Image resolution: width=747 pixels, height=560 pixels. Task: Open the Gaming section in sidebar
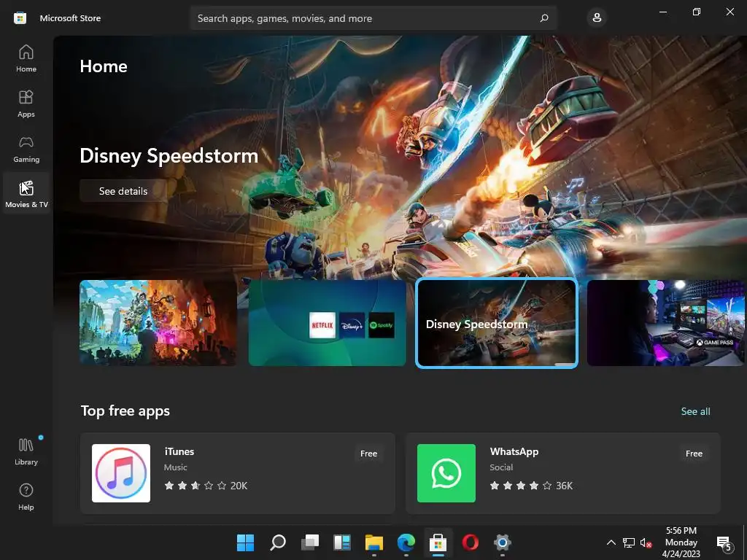[26, 149]
